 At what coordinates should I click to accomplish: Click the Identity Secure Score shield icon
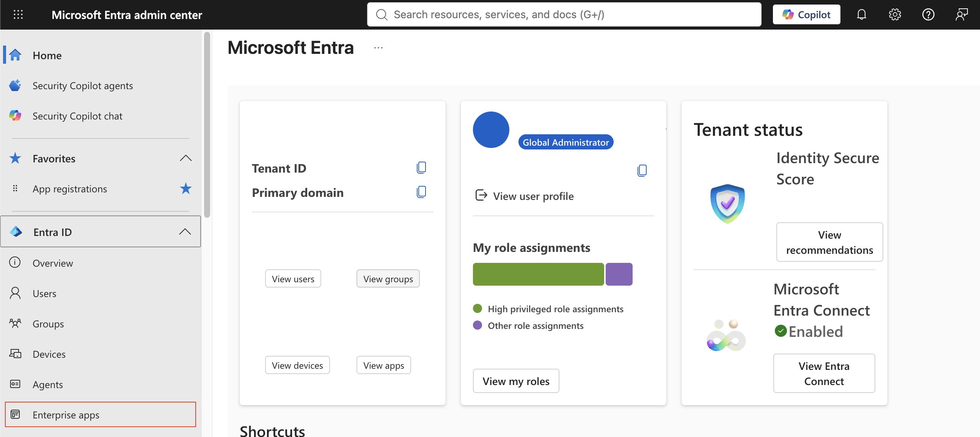click(727, 204)
